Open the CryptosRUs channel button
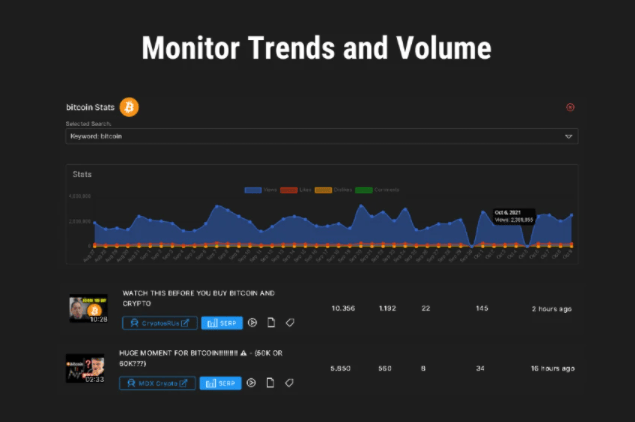Screen dimensions: 635x422 (x=159, y=323)
